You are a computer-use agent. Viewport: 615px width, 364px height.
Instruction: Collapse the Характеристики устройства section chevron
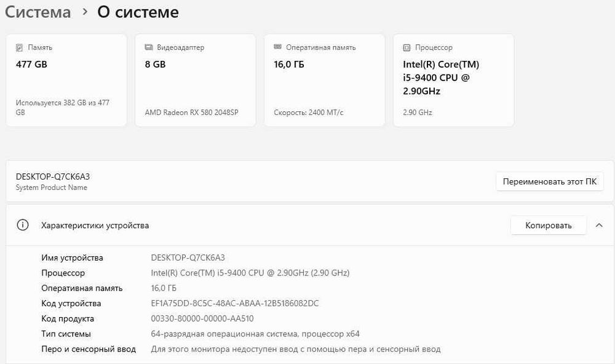[x=599, y=226]
